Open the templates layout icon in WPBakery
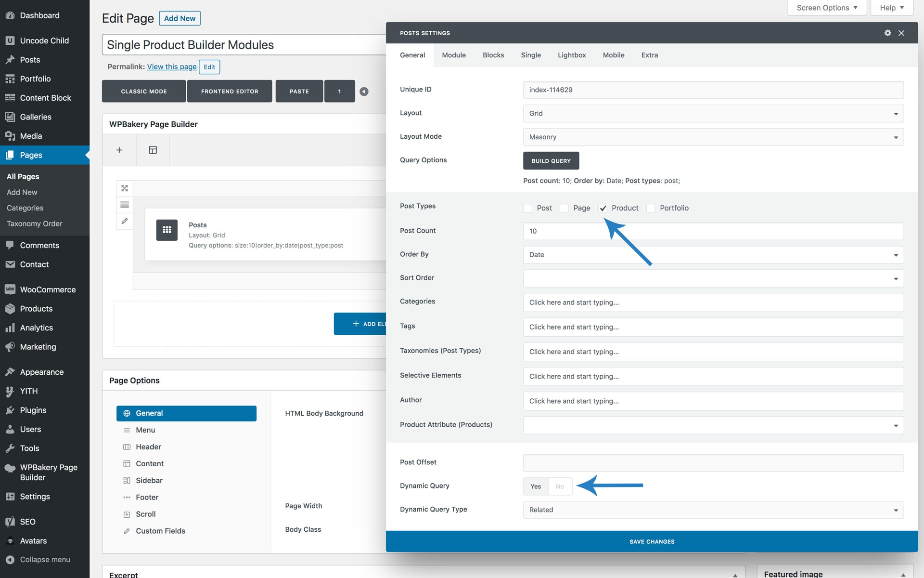The width and height of the screenshot is (924, 578). 153,150
